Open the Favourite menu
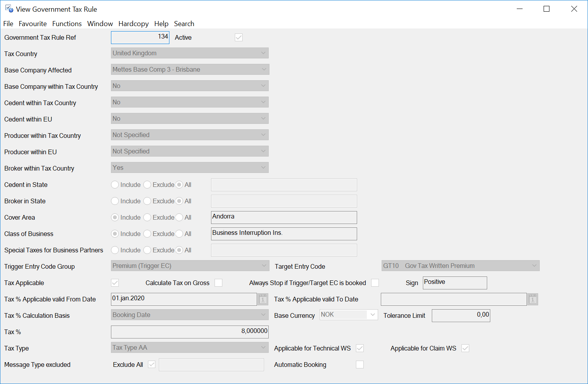Image resolution: width=588 pixels, height=384 pixels. [33, 24]
